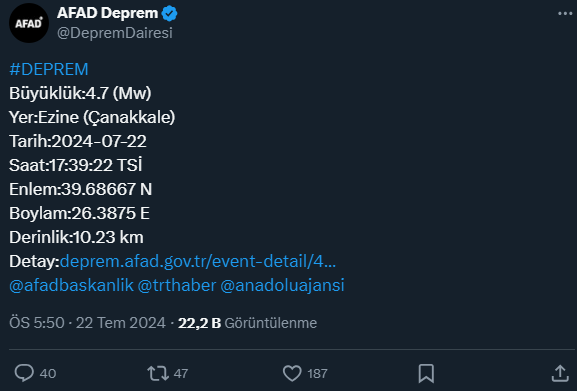Open the #DEPREM hashtag
The image size is (577, 391).
(x=49, y=69)
